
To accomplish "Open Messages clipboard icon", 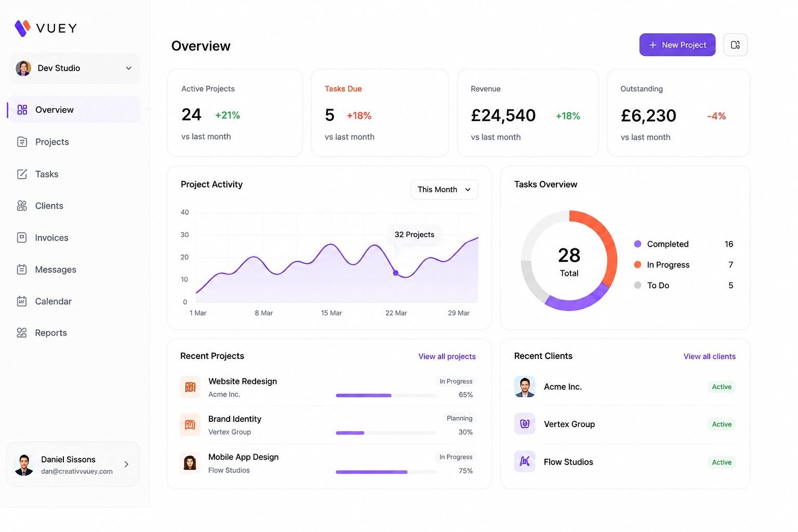I will point(22,269).
